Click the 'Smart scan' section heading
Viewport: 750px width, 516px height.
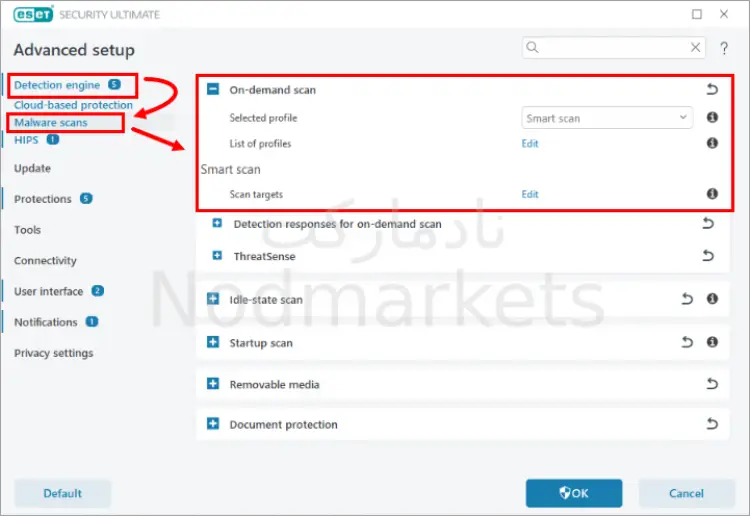231,170
